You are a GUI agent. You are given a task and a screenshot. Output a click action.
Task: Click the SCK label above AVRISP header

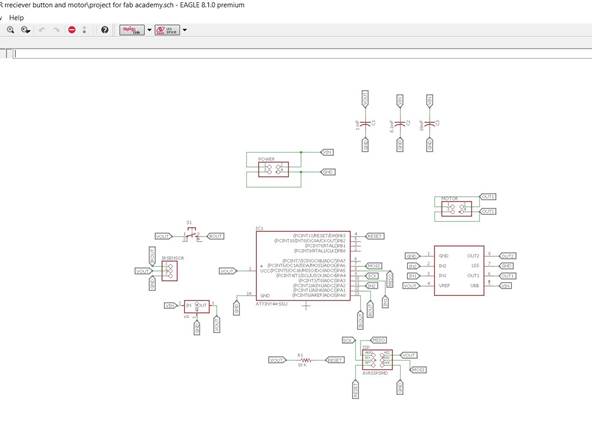[x=348, y=340]
